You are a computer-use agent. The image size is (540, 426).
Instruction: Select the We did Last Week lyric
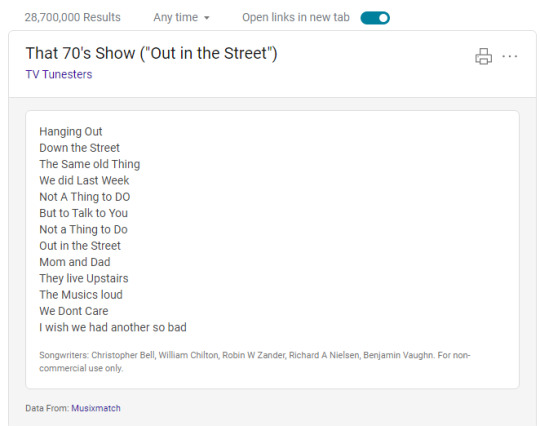(84, 180)
